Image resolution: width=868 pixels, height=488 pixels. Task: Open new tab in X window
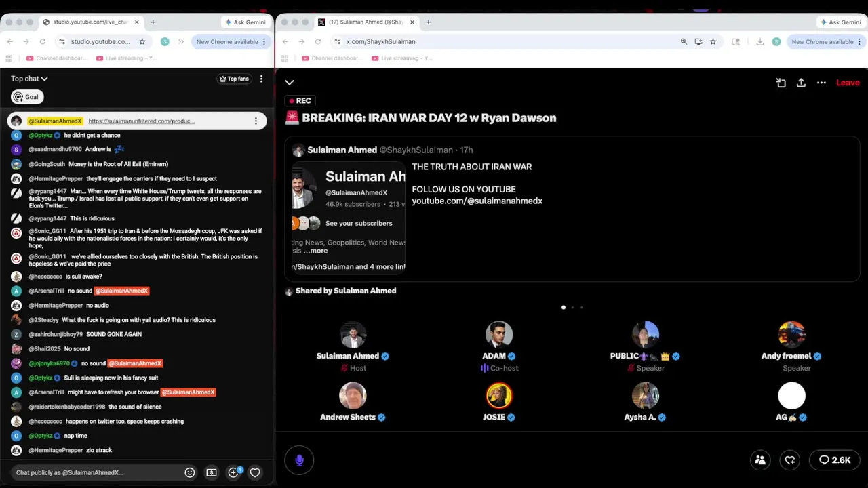point(428,22)
